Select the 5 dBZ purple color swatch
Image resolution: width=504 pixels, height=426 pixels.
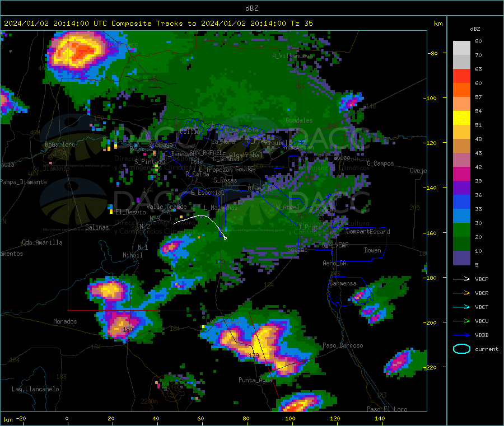pyautogui.click(x=461, y=258)
